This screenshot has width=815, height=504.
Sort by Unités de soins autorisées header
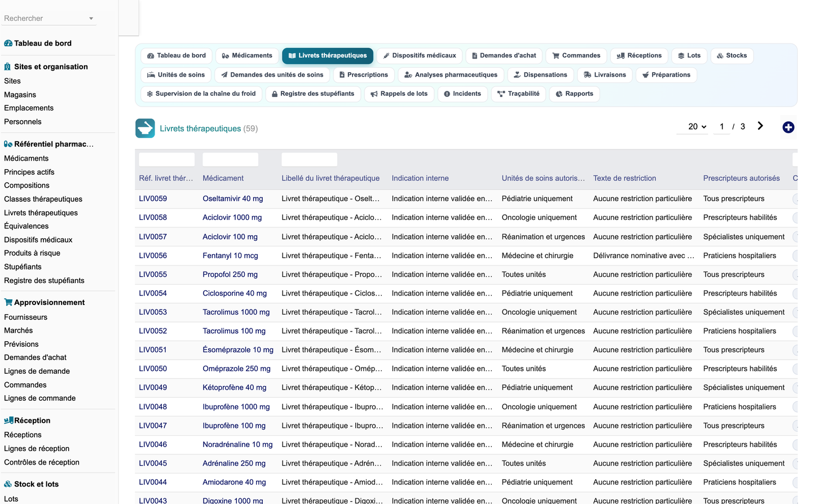(x=543, y=178)
